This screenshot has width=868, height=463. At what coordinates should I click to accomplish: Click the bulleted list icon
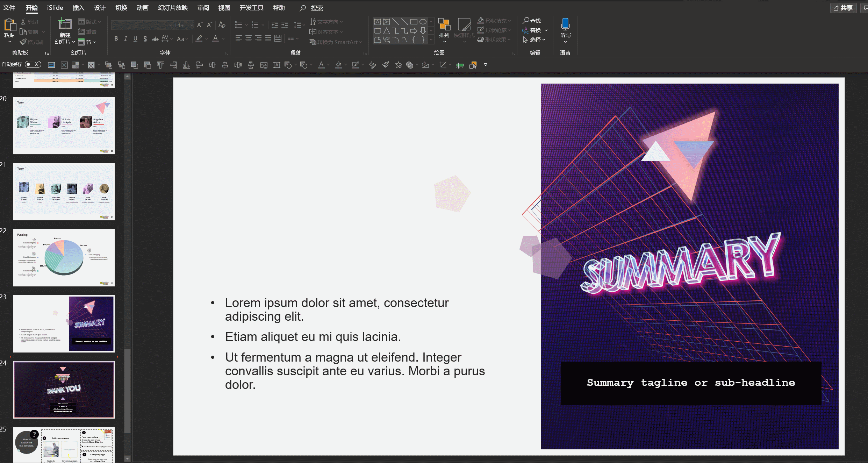pyautogui.click(x=239, y=25)
